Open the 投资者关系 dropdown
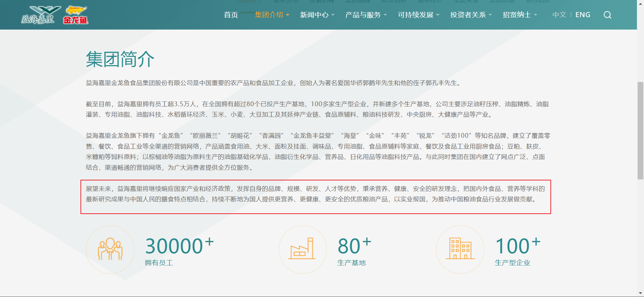Viewport: 644px width, 297px height. (x=471, y=15)
